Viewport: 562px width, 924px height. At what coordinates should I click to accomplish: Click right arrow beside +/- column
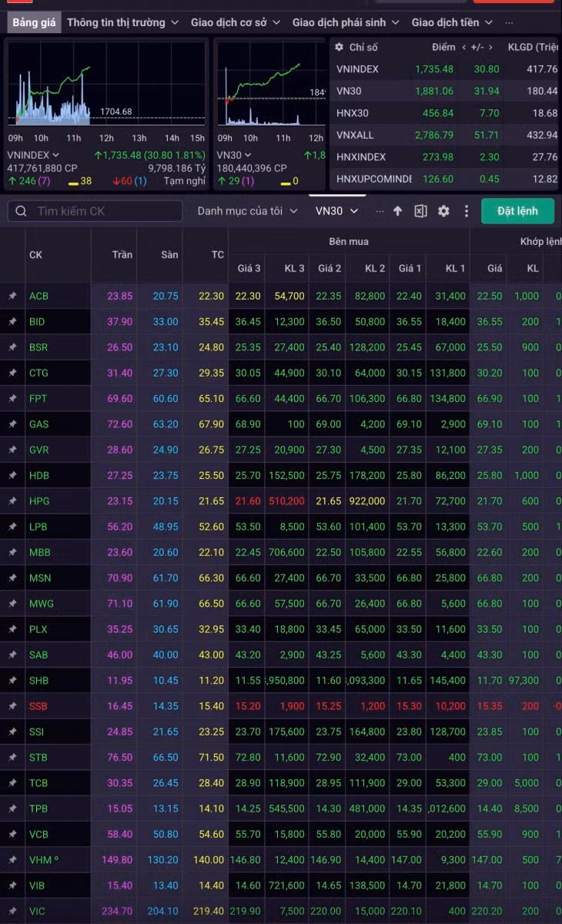click(490, 48)
